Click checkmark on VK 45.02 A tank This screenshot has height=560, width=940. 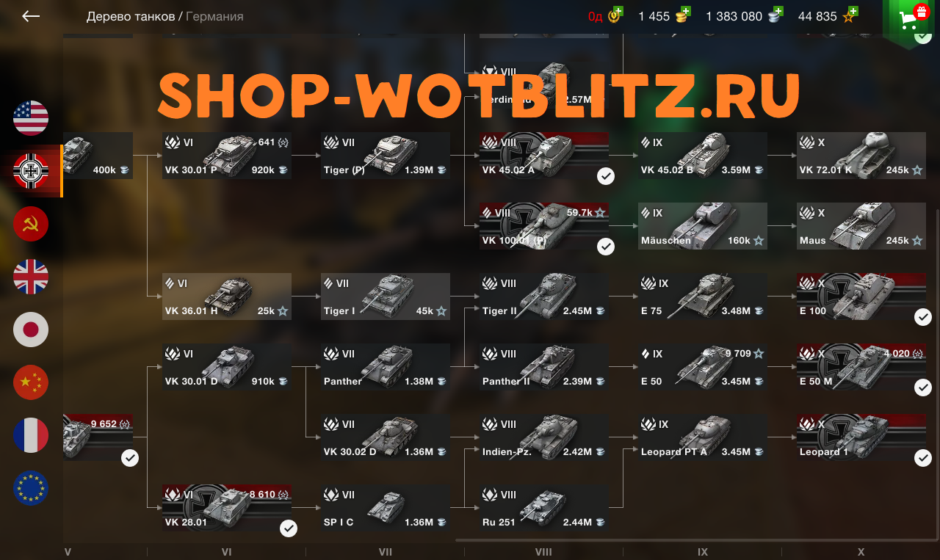(x=606, y=176)
